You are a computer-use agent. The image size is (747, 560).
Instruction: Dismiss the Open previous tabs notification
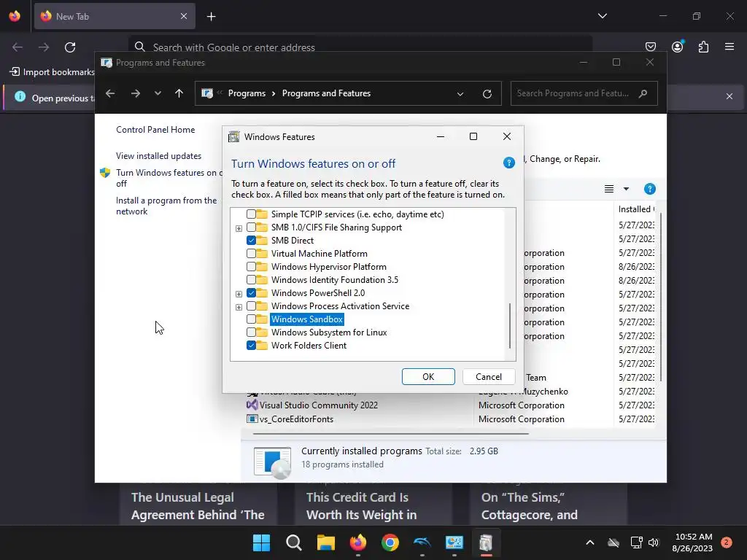[x=729, y=96]
